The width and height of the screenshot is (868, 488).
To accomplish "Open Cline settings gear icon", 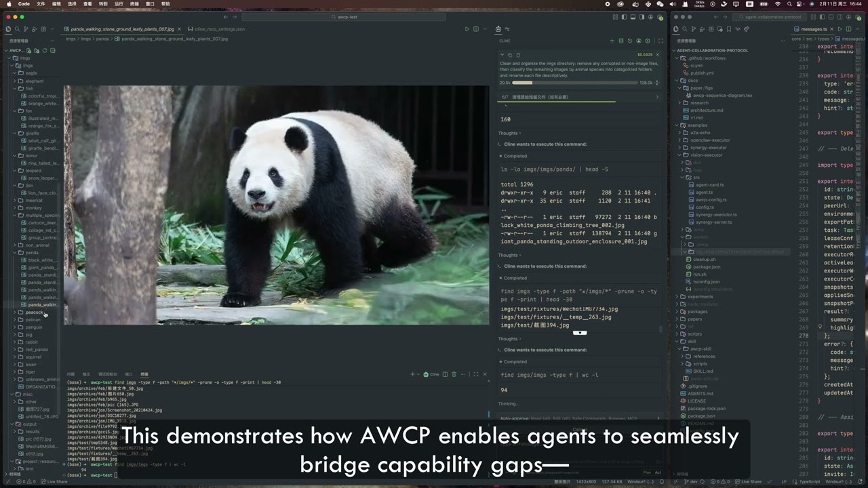I will pyautogui.click(x=648, y=41).
